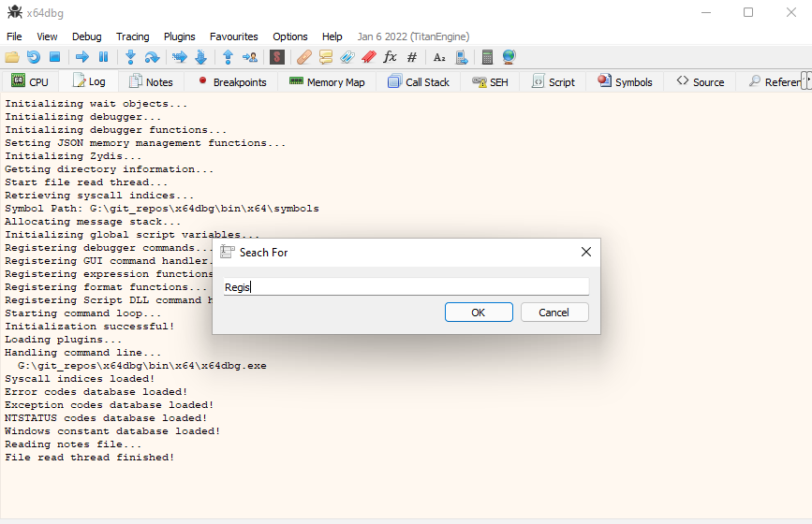Cancel the Seach For dialog
This screenshot has height=524, width=812.
point(554,313)
